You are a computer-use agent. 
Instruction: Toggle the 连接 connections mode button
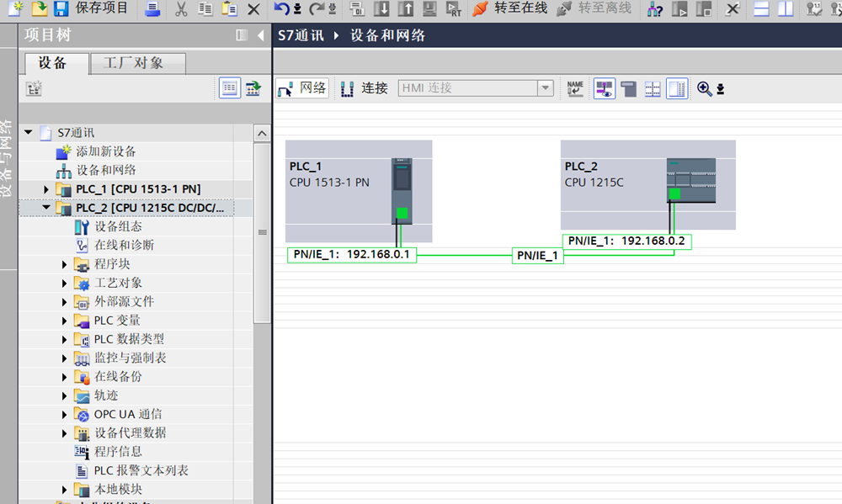pyautogui.click(x=365, y=88)
